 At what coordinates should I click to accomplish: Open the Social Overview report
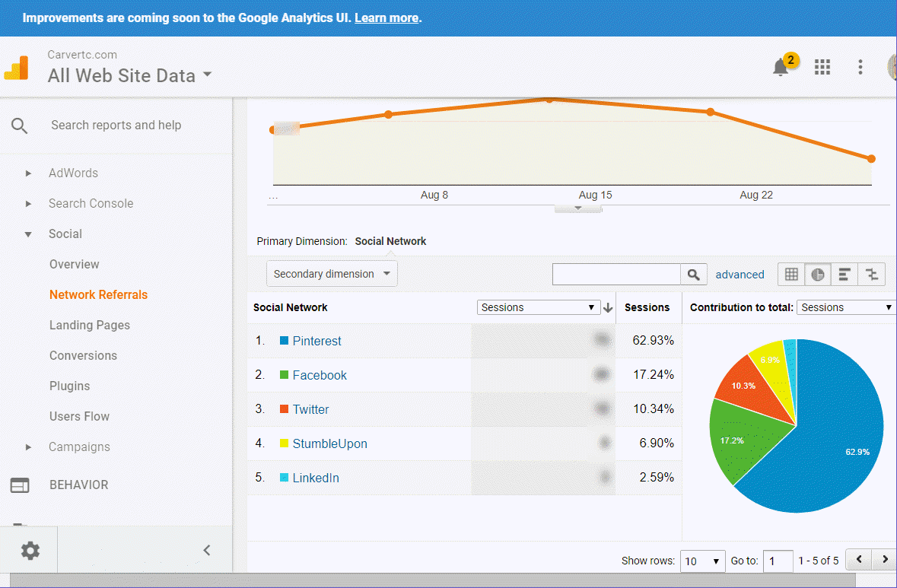[75, 264]
